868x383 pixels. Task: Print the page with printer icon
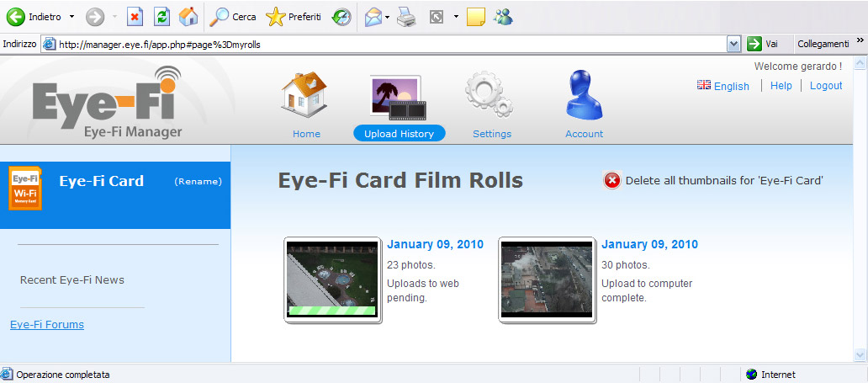406,18
